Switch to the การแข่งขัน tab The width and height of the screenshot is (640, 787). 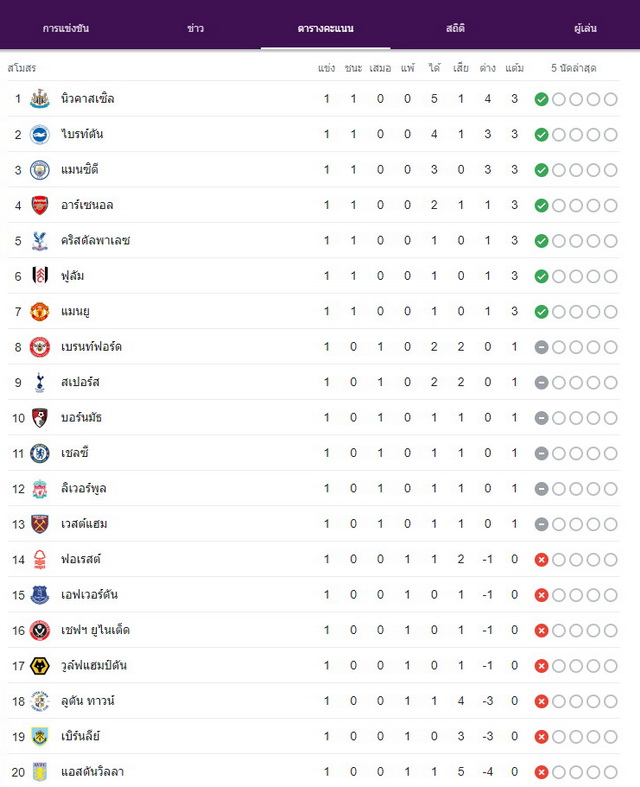66,28
